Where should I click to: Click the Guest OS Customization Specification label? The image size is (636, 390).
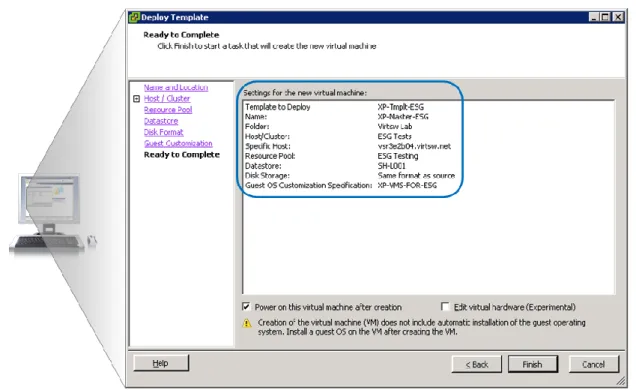[308, 185]
